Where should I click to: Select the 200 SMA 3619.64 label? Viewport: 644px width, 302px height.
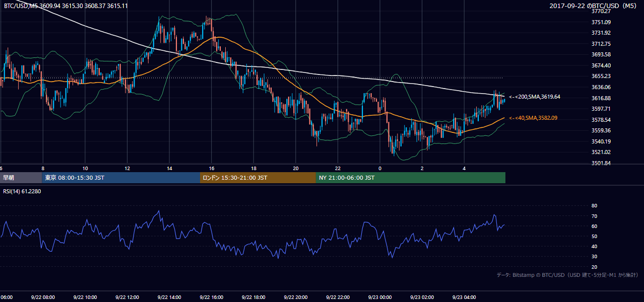(x=535, y=97)
